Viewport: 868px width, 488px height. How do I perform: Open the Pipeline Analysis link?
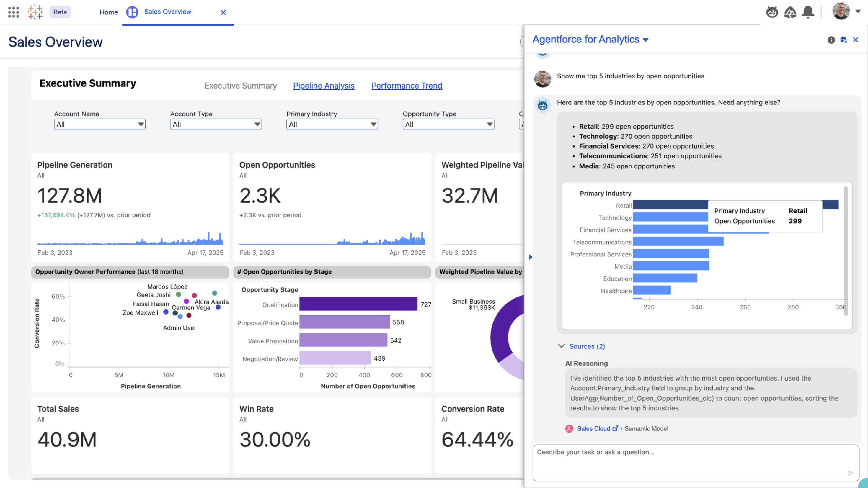(x=324, y=86)
